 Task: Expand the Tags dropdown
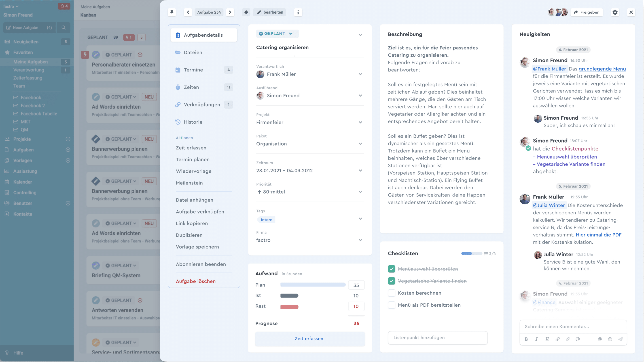(x=360, y=219)
